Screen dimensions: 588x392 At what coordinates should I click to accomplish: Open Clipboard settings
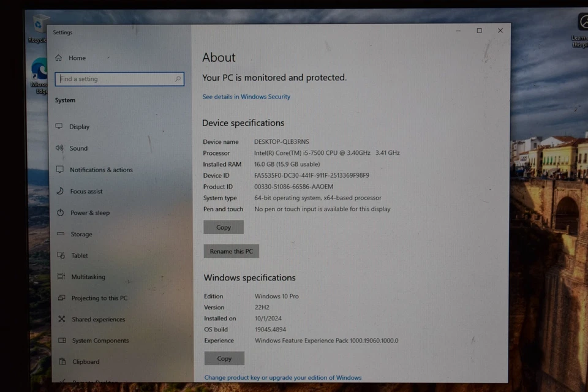[85, 361]
